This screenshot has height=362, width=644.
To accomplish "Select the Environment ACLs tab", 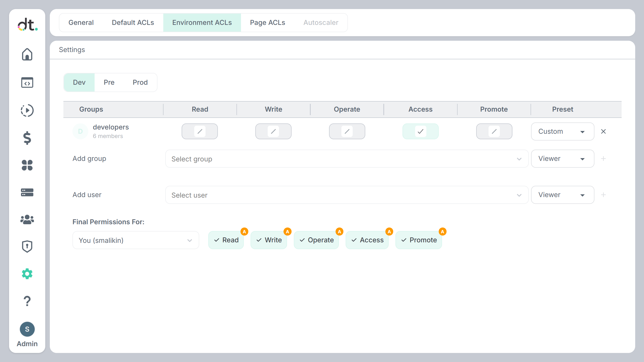I will [x=202, y=23].
